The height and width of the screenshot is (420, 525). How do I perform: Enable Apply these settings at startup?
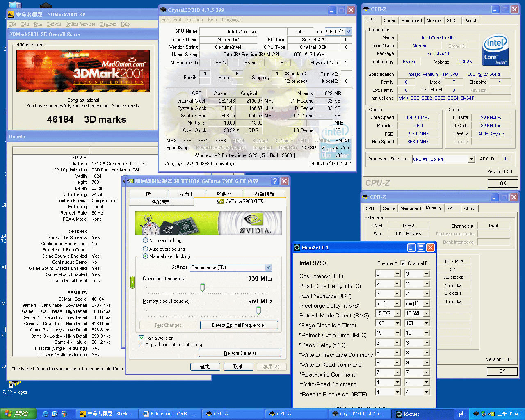click(x=171, y=345)
